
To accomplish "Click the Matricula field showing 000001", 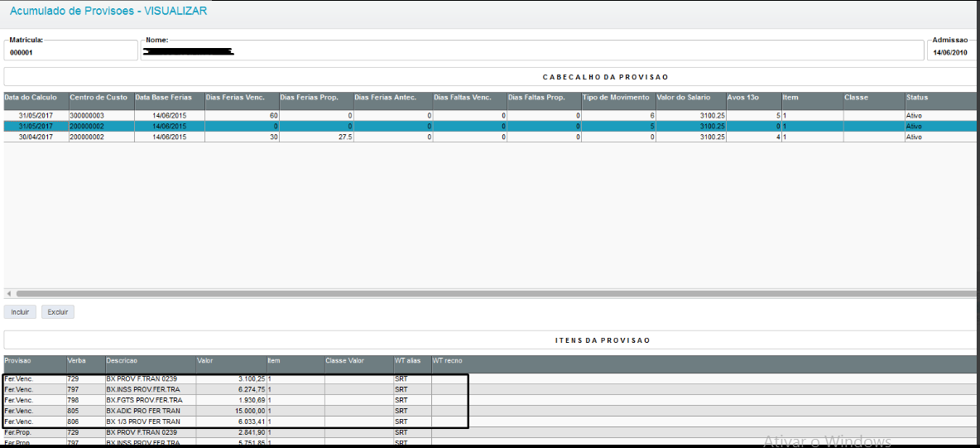I will click(x=70, y=52).
